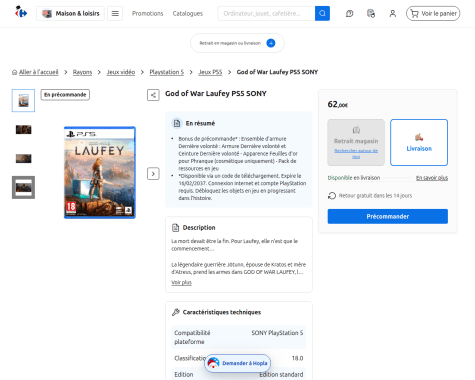Viewport: 475px width, 380px height.
Task: Click Retour gratuit dans les 14 jours text
Action: 375,196
